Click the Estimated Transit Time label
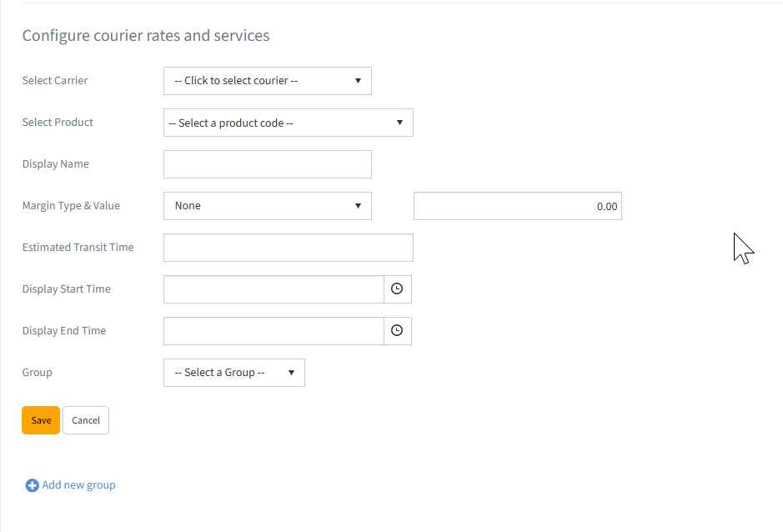783x532 pixels. click(78, 248)
